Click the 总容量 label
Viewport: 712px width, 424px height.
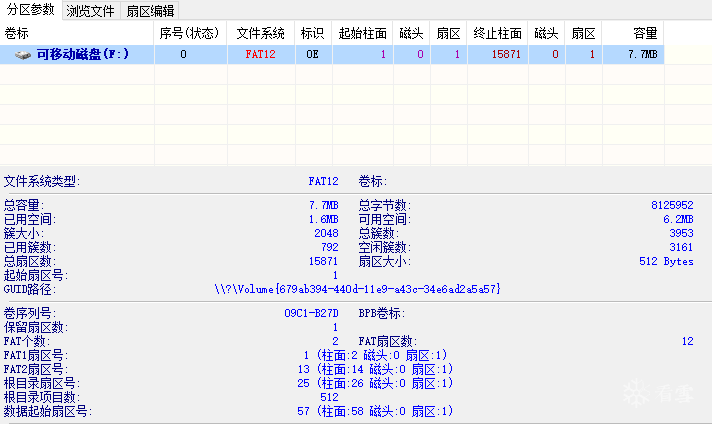tap(24, 205)
